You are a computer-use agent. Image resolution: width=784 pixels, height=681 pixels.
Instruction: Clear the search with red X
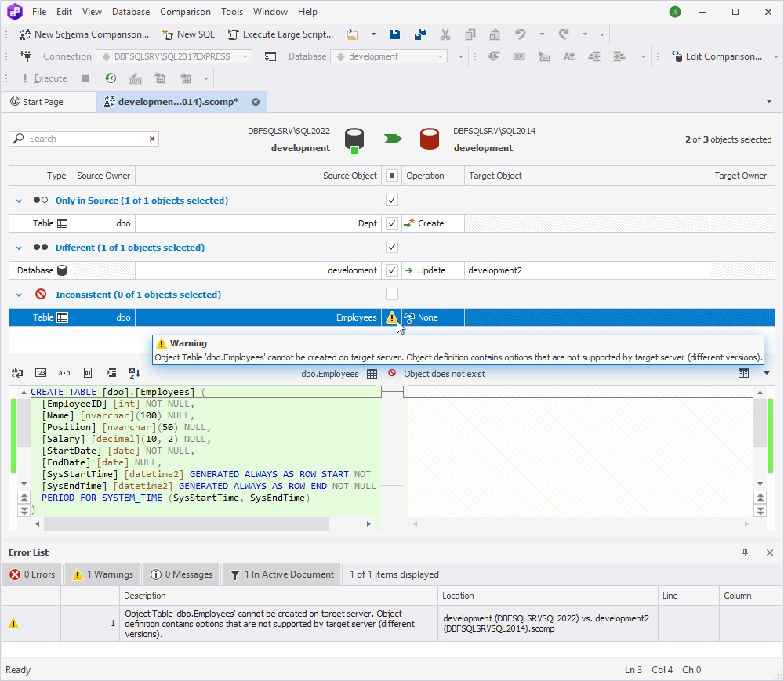152,139
